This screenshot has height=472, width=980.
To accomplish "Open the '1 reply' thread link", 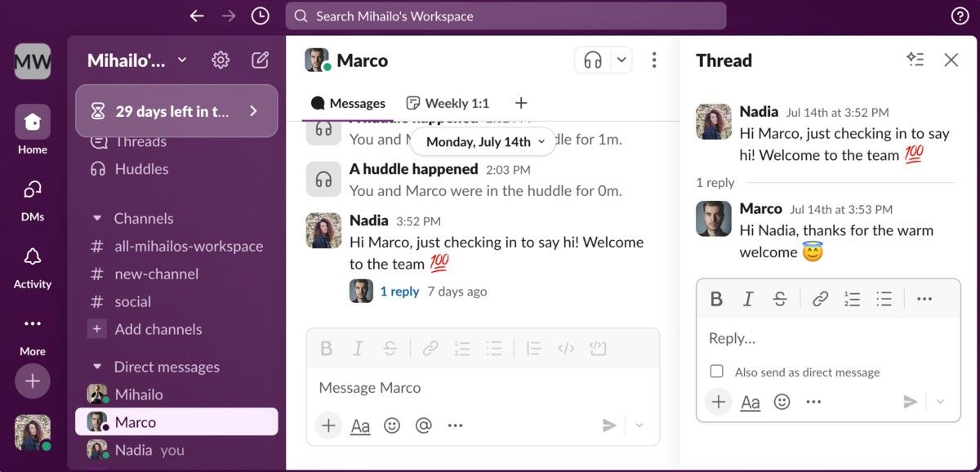I will [399, 291].
